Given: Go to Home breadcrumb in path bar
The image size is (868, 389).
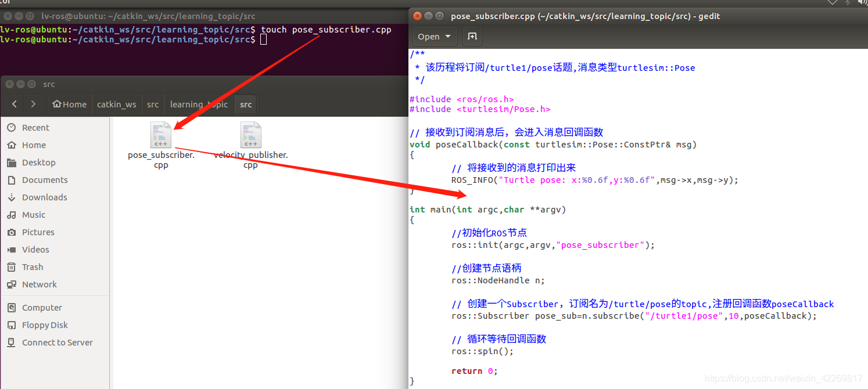Looking at the screenshot, I should pyautogui.click(x=69, y=105).
